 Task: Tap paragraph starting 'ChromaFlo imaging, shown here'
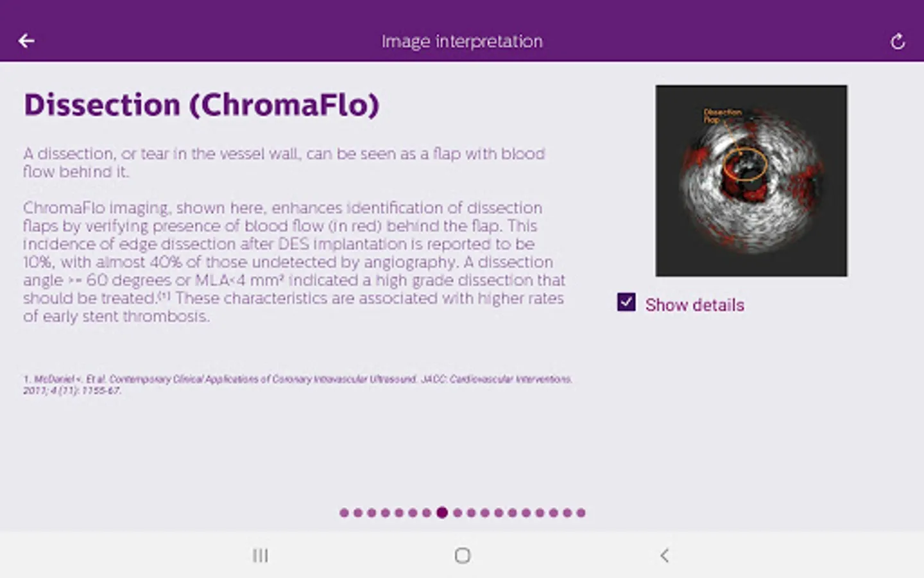pyautogui.click(x=295, y=262)
